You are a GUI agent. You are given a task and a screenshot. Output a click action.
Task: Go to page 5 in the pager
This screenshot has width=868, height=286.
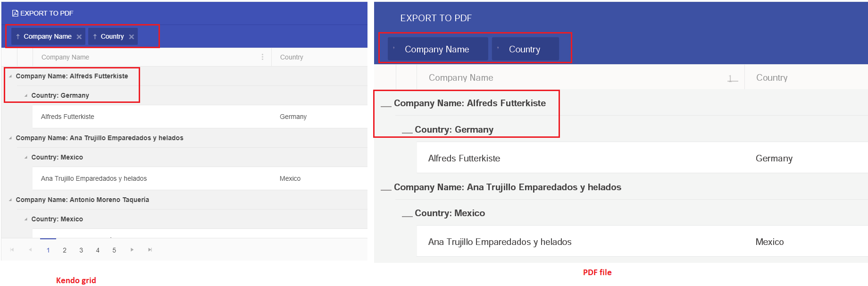[114, 250]
